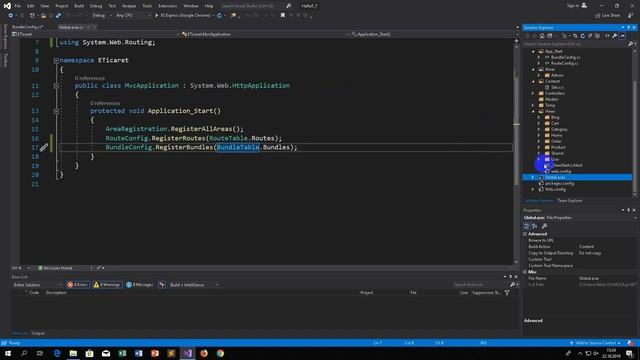Click the Search Error List field

pyautogui.click(x=481, y=284)
